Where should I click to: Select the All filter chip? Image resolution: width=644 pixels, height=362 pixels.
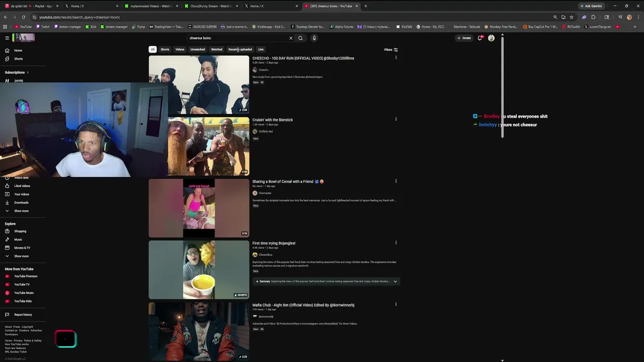[152, 49]
